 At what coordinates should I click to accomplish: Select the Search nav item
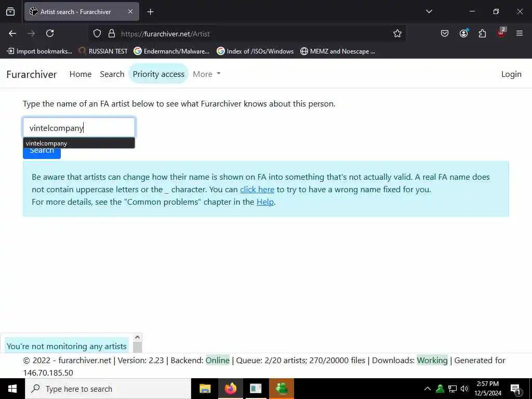pos(112,74)
